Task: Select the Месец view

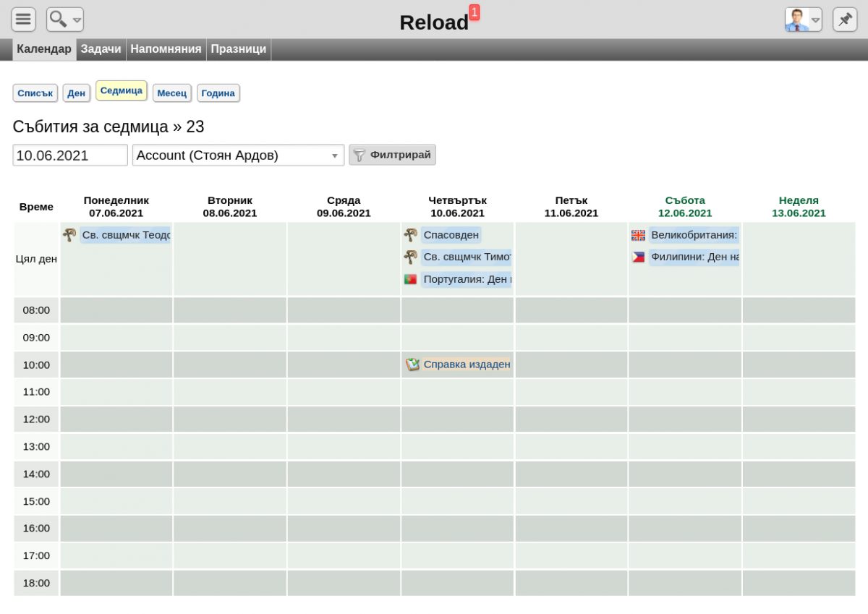Action: [172, 93]
